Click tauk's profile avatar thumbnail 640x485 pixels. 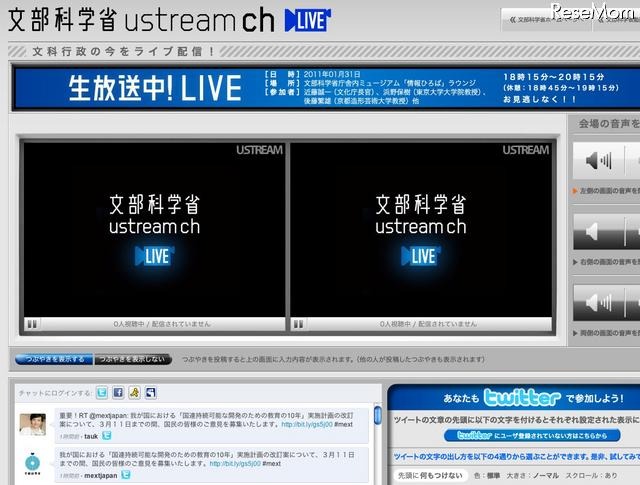click(x=33, y=424)
